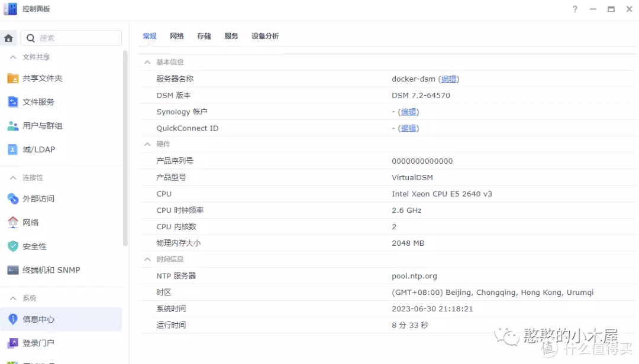
Task: Open the help question mark icon
Action: (575, 9)
